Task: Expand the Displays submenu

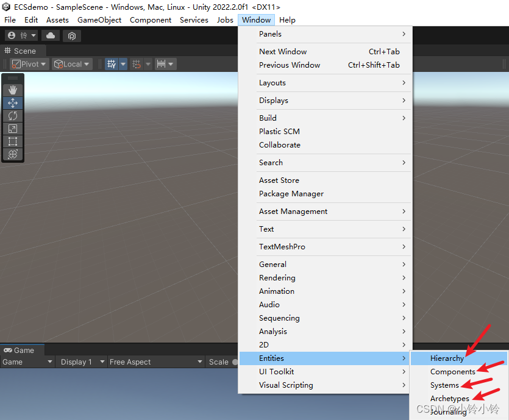Action: [x=326, y=101]
